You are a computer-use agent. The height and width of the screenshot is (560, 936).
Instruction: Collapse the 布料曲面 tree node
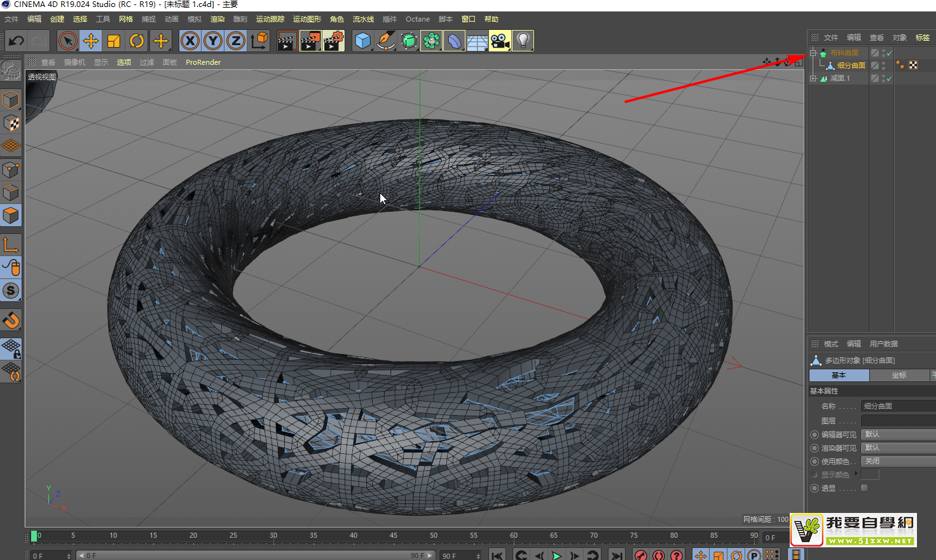coord(813,53)
